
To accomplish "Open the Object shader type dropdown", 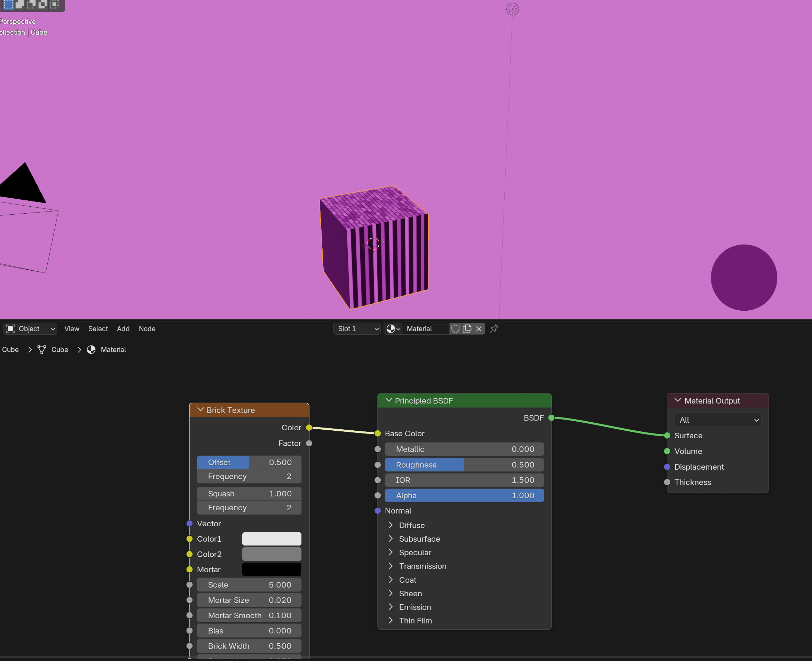I will [x=31, y=329].
